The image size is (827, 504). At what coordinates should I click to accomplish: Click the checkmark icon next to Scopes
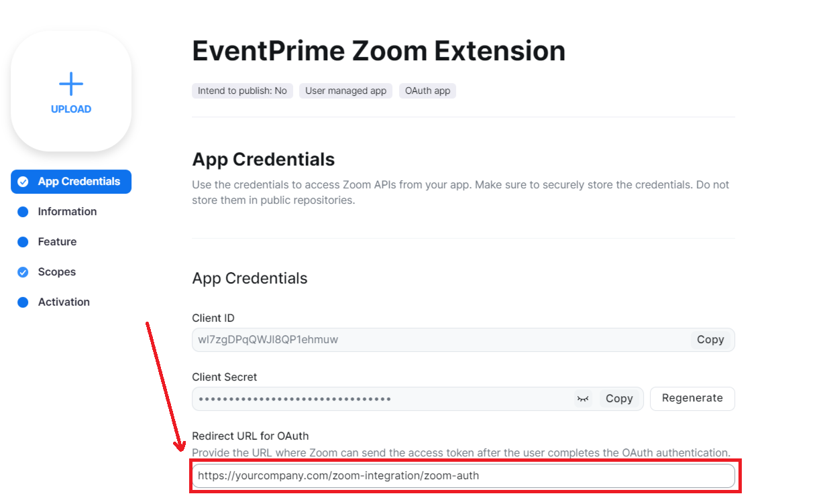(x=23, y=271)
